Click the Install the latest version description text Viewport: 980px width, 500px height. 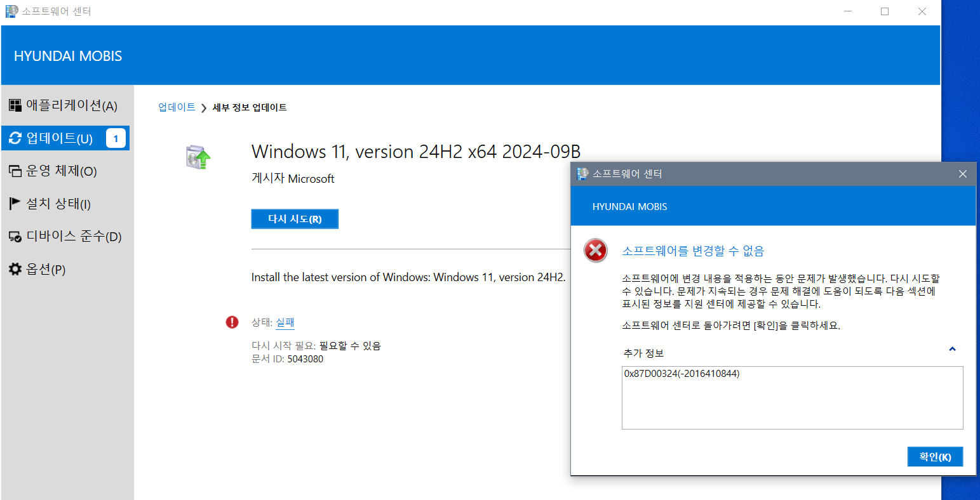(x=408, y=277)
